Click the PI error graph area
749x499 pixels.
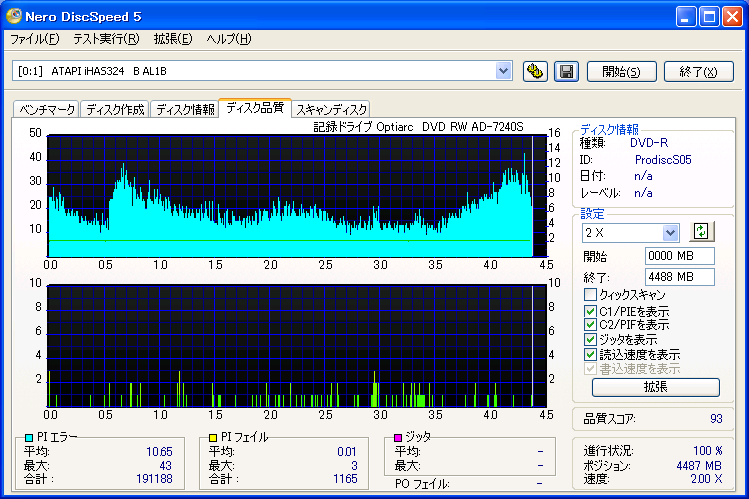coord(297,196)
